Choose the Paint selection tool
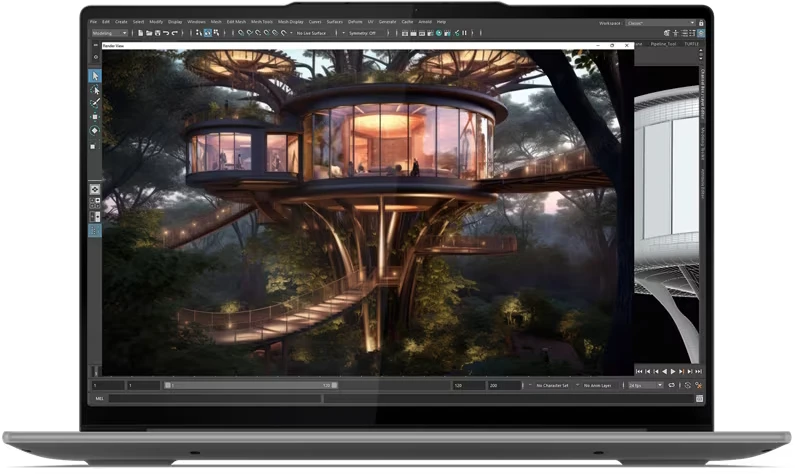 click(95, 103)
